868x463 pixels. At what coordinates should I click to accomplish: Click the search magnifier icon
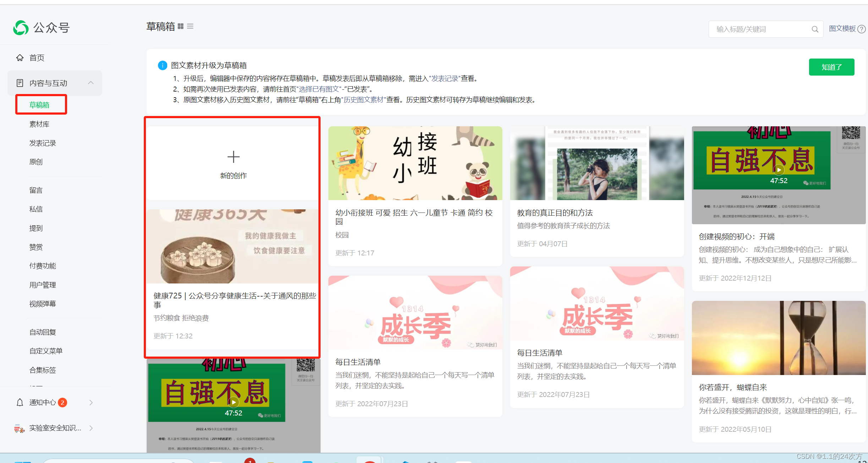tap(815, 29)
